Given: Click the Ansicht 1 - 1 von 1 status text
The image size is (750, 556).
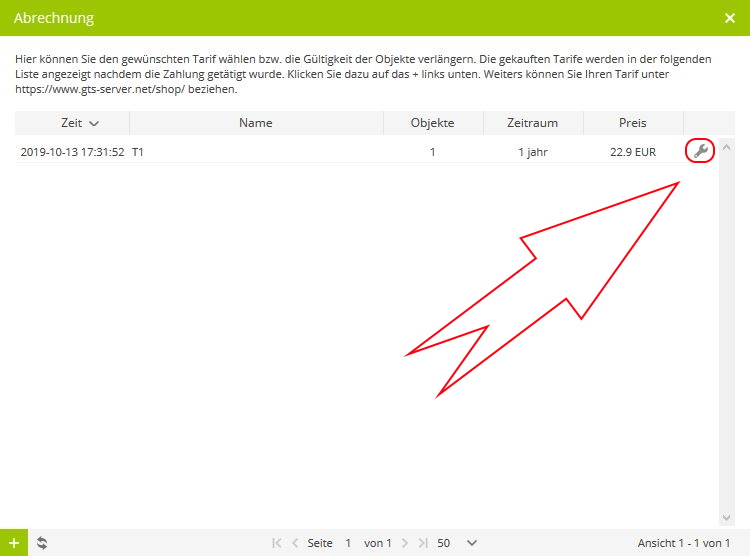Looking at the screenshot, I should (684, 543).
